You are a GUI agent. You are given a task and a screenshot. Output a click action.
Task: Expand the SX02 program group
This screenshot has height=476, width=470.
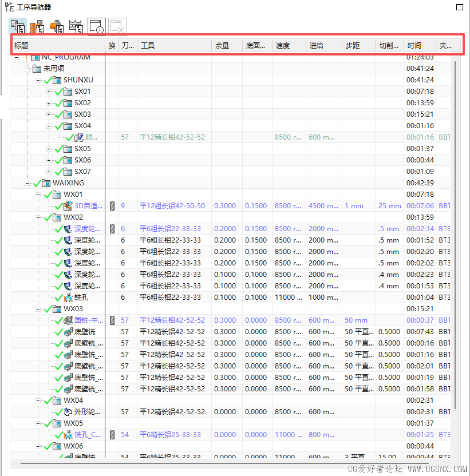[x=49, y=103]
